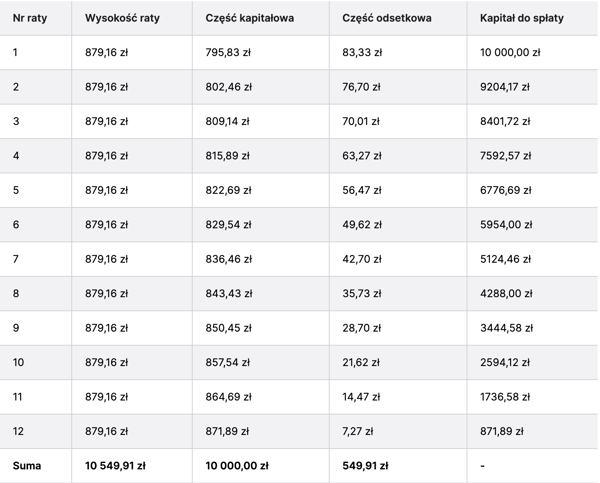Select the 6776,69 zł remaining capital cell
This screenshot has width=600, height=483.
(x=505, y=190)
